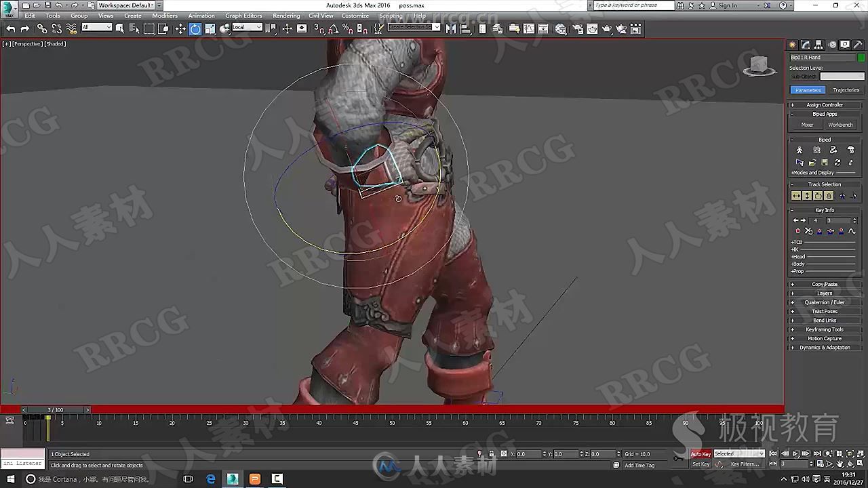Viewport: 868px width, 488px height.
Task: Toggle Auto Key animation mode
Action: [x=701, y=454]
